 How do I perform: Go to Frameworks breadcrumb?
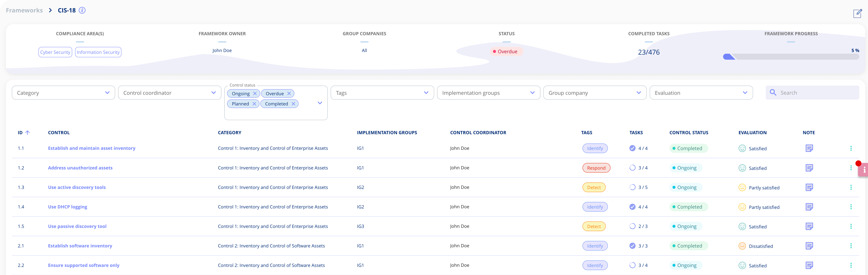pyautogui.click(x=24, y=10)
